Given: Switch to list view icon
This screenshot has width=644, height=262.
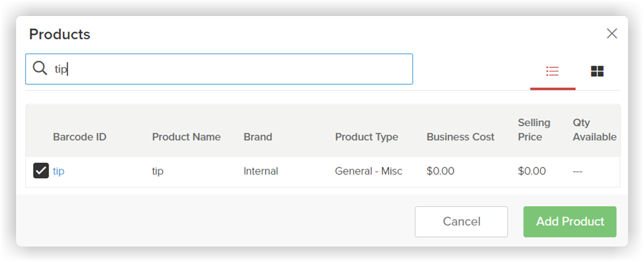Looking at the screenshot, I should pyautogui.click(x=553, y=71).
